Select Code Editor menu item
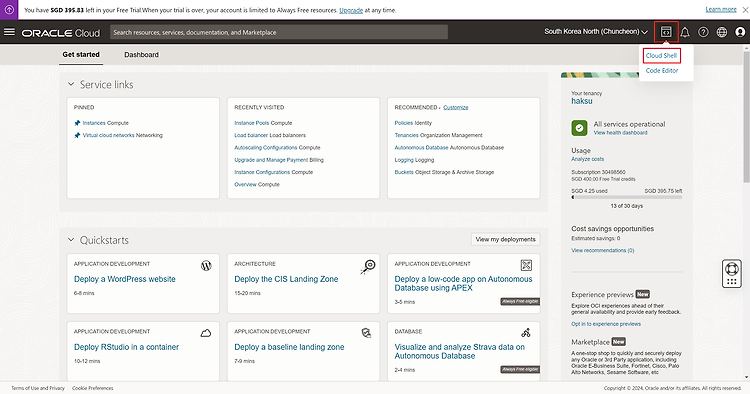This screenshot has height=394, width=750. click(x=662, y=70)
